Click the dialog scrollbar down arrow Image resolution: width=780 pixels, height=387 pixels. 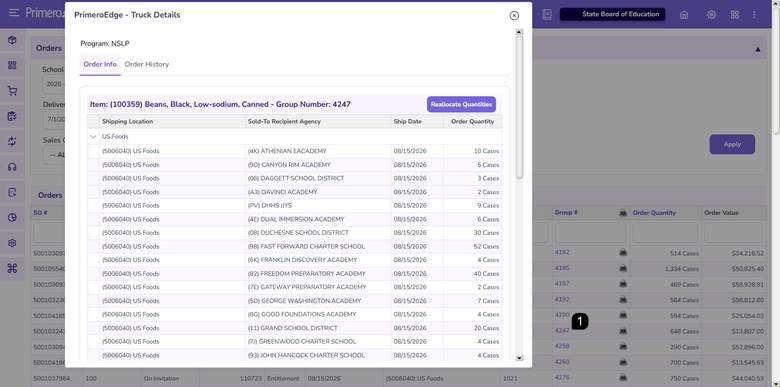[519, 358]
